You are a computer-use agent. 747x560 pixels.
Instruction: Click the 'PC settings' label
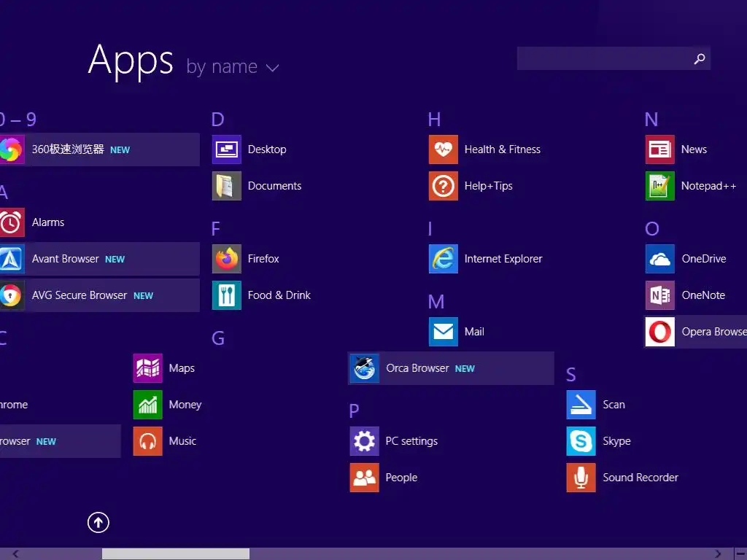click(x=411, y=441)
